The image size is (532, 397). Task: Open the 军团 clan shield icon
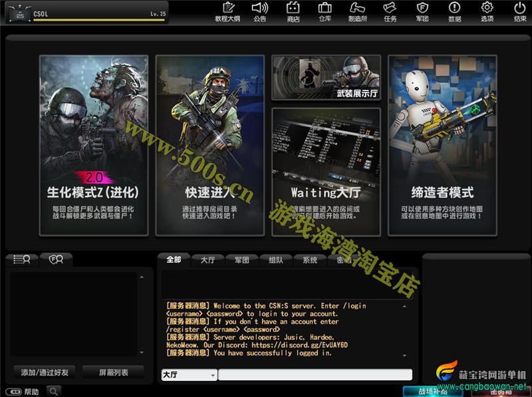[x=422, y=11]
